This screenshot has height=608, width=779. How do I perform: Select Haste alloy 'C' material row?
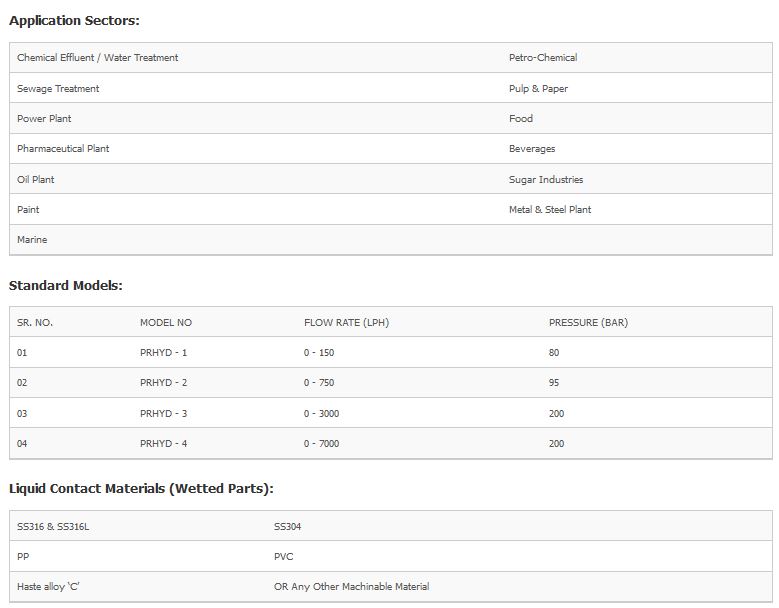(x=48, y=587)
